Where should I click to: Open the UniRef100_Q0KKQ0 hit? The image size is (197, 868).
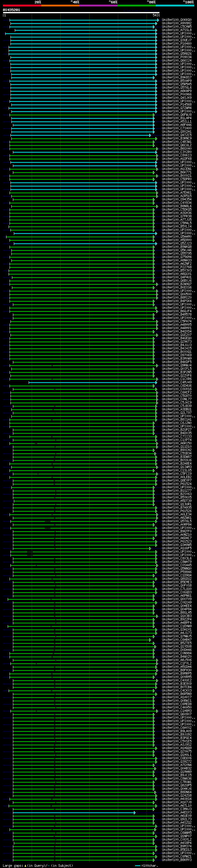(176, 20)
